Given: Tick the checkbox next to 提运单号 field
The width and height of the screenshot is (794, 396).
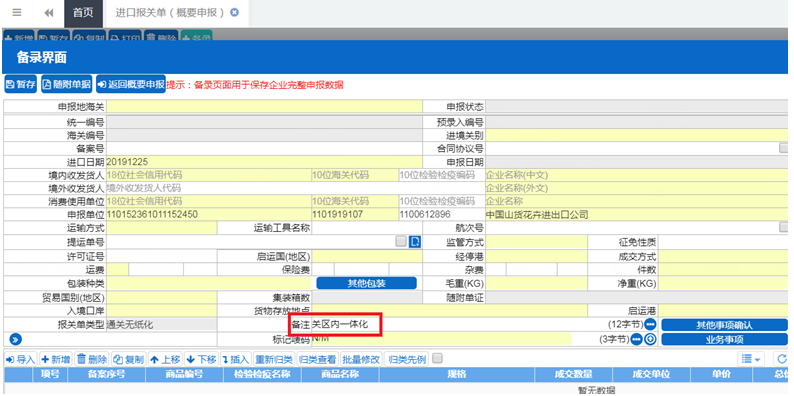Looking at the screenshot, I should coord(401,241).
